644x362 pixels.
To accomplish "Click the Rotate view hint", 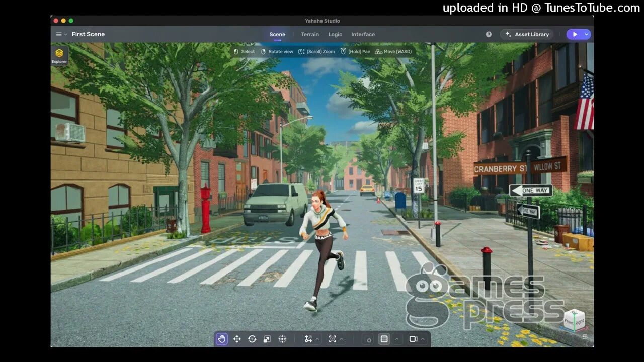I will coord(277,52).
